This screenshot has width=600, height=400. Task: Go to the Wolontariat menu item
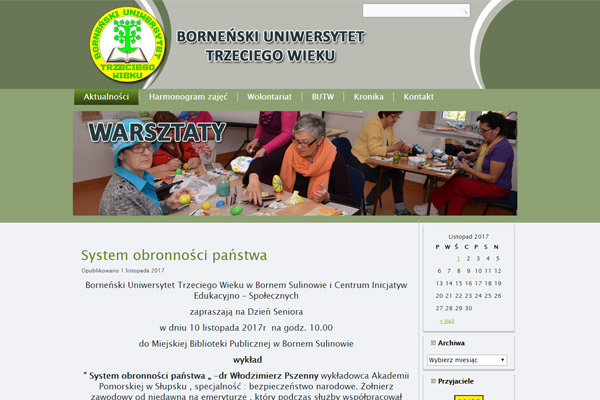click(269, 97)
